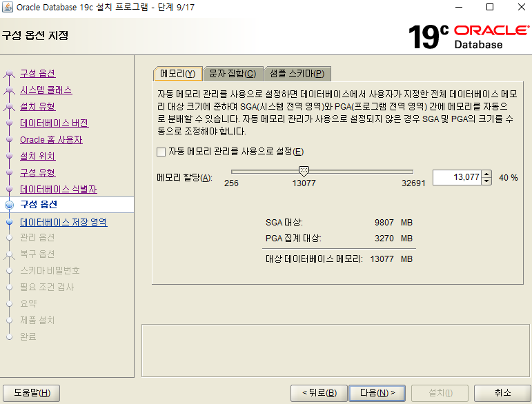Maximize the Oracle installer window
This screenshot has height=404, width=532.
click(490, 7)
